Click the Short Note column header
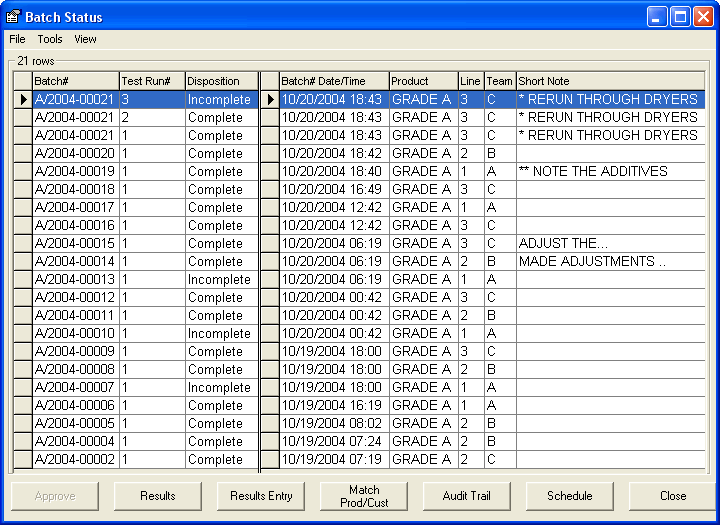Screen dimensions: 720x525 tap(611, 81)
